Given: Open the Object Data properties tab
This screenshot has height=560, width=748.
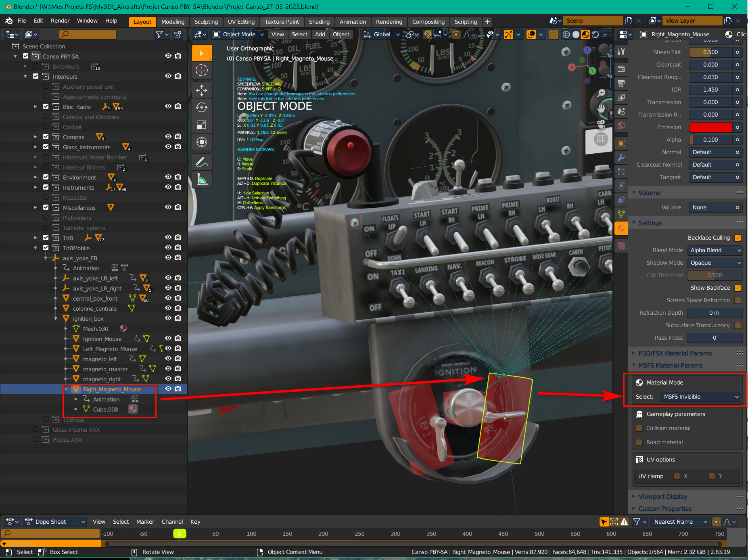Looking at the screenshot, I should point(621,214).
